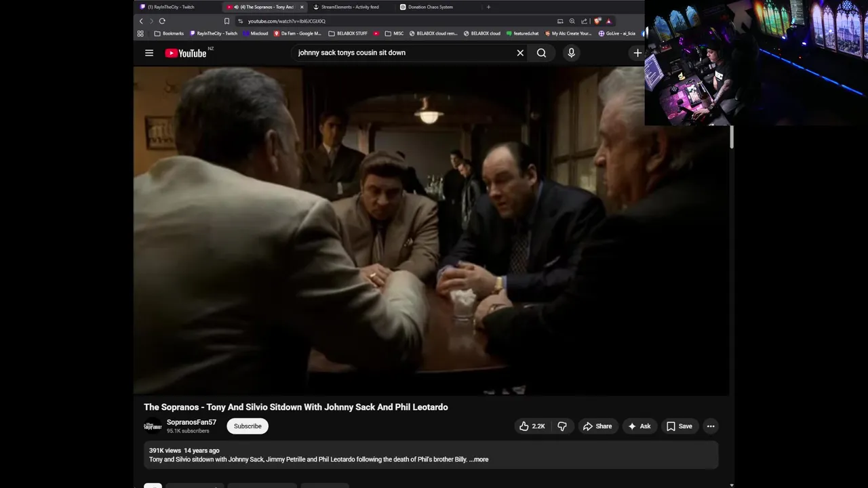Open the Create plus button
This screenshot has height=488, width=868.
click(637, 53)
